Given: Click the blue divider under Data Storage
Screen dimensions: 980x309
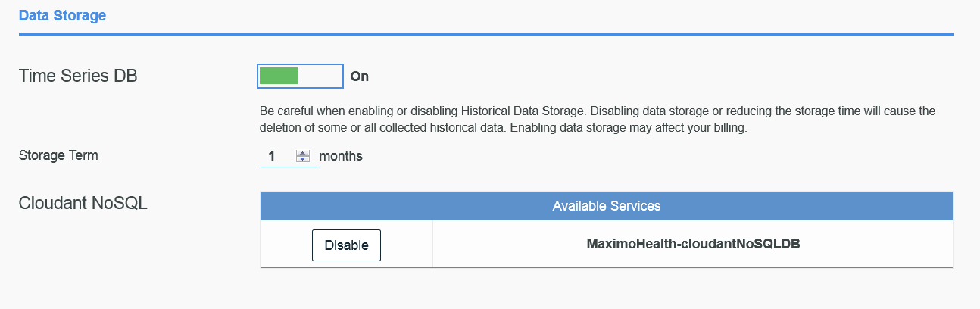Looking at the screenshot, I should (x=485, y=34).
